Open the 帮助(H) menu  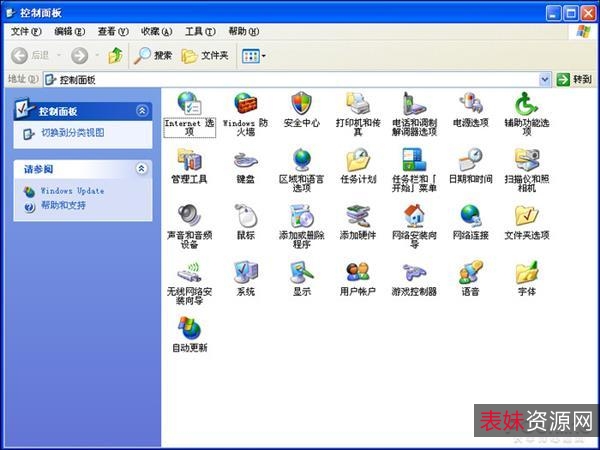click(244, 31)
